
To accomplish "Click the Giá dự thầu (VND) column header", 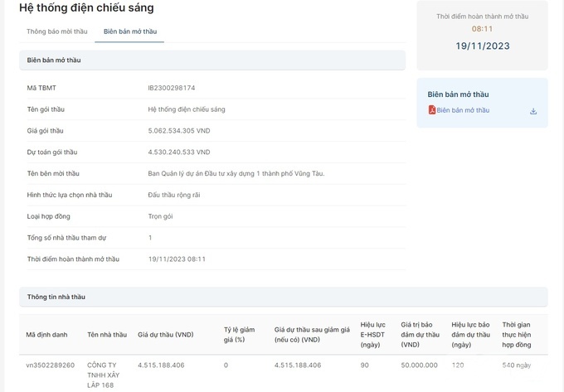I will pos(165,335).
